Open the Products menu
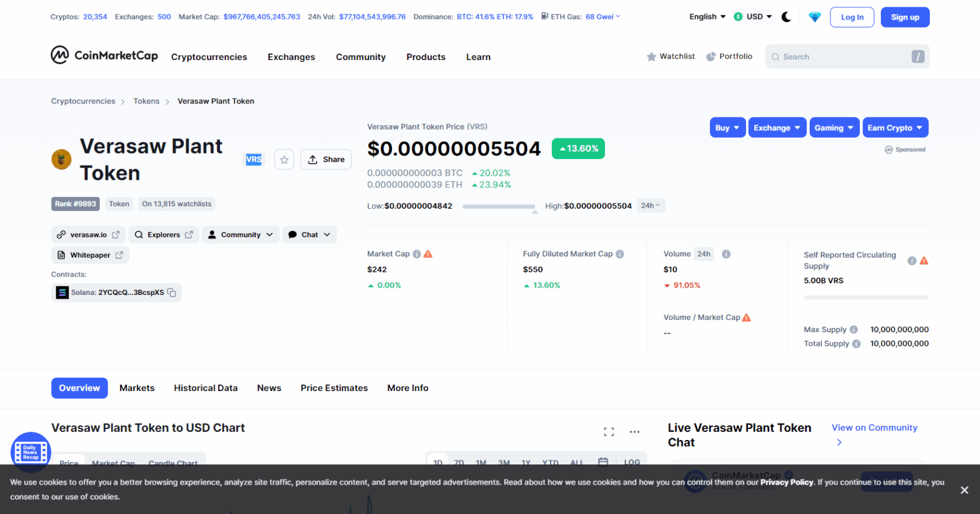The height and width of the screenshot is (514, 980). pyautogui.click(x=426, y=57)
